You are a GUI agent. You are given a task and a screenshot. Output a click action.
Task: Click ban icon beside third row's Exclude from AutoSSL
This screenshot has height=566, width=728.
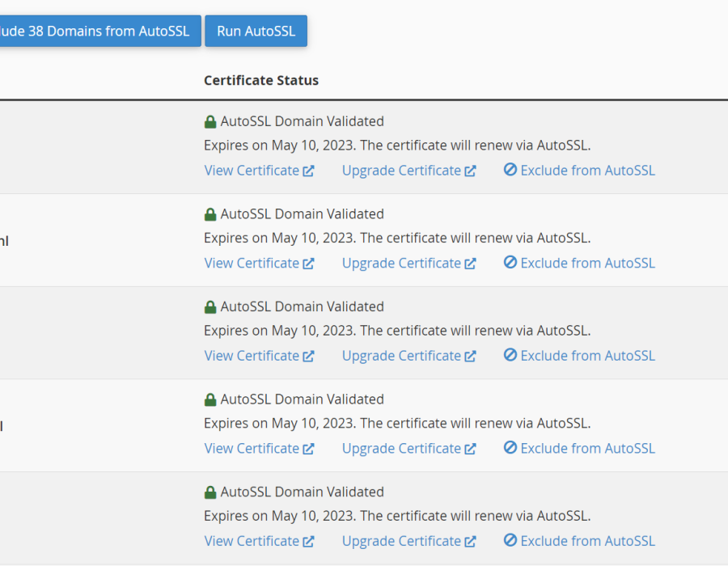(510, 355)
